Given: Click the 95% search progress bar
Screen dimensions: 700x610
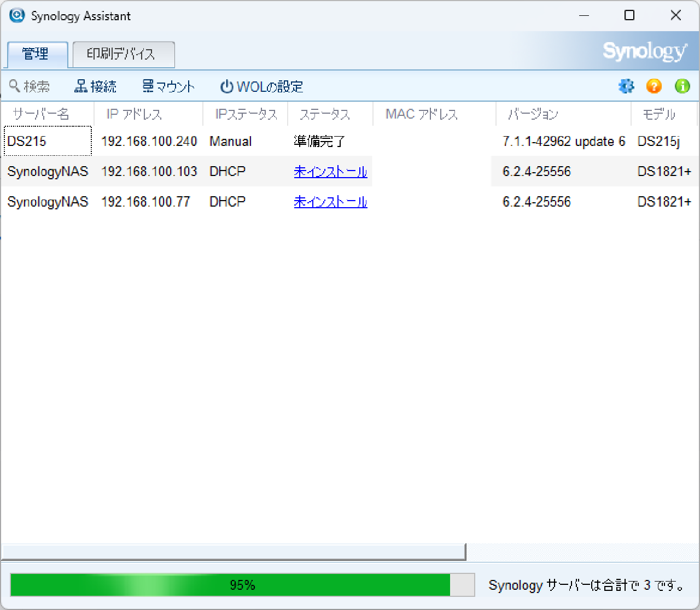Looking at the screenshot, I should point(242,585).
